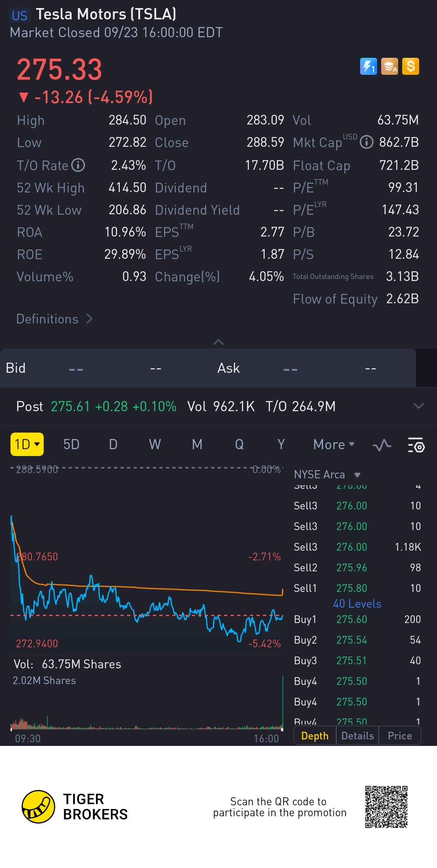Tap the yellow dollar sign icon

pyautogui.click(x=410, y=66)
